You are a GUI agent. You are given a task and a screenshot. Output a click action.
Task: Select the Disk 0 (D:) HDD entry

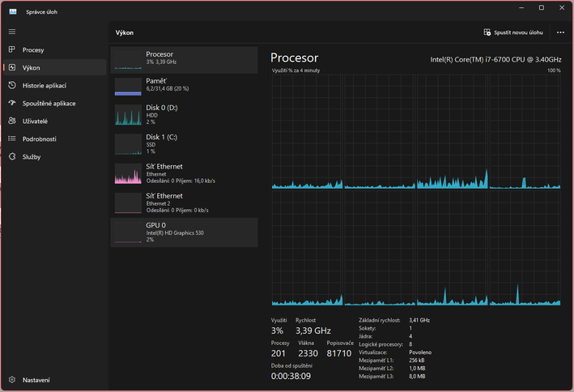click(x=184, y=114)
